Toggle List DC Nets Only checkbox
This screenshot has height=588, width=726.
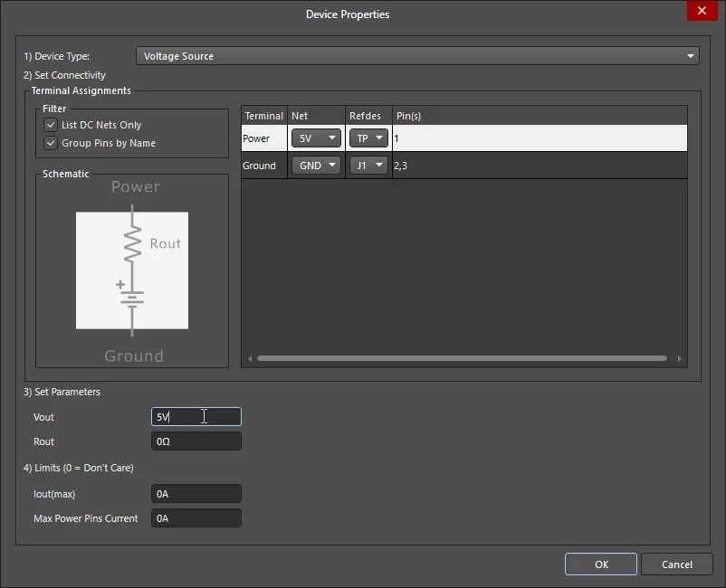(x=51, y=125)
